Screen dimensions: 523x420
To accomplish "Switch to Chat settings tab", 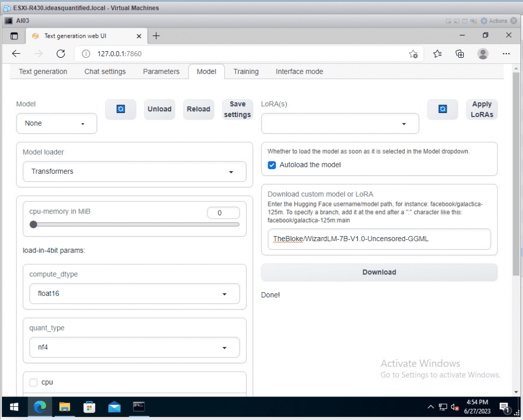I will tap(105, 72).
